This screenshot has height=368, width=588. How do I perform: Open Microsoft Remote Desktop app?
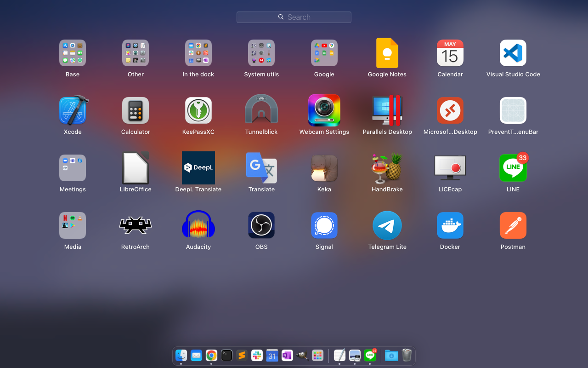[x=450, y=110]
